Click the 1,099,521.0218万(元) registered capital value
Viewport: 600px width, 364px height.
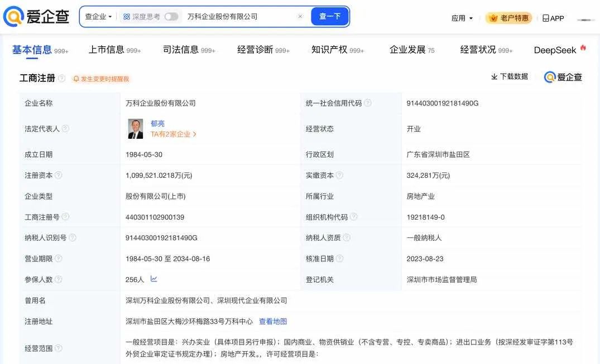[x=159, y=176]
